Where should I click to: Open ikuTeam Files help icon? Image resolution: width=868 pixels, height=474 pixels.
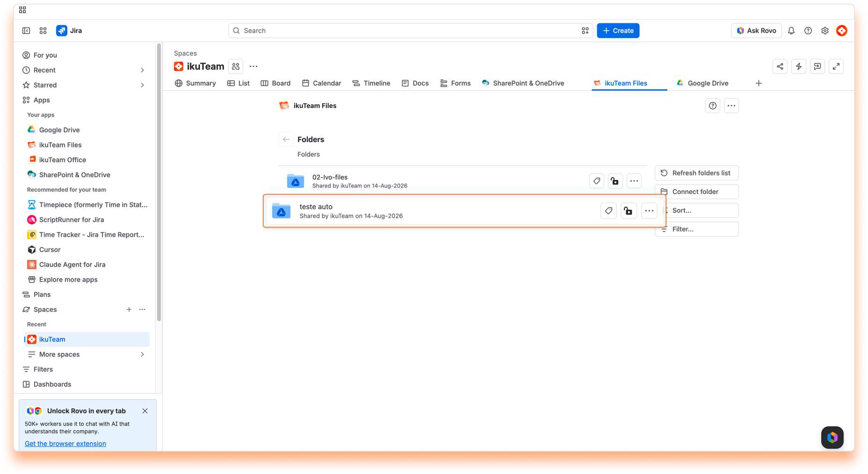click(x=712, y=106)
